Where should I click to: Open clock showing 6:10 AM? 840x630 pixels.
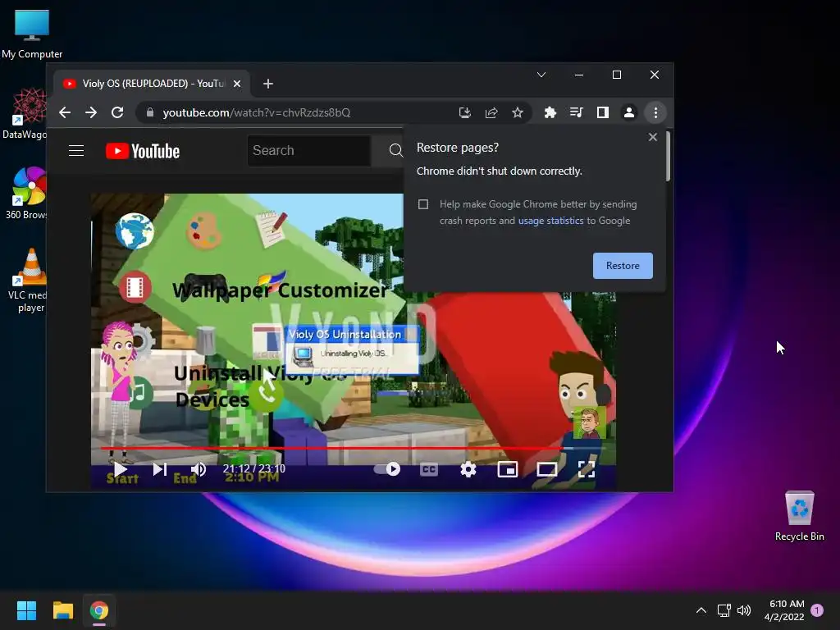click(784, 610)
